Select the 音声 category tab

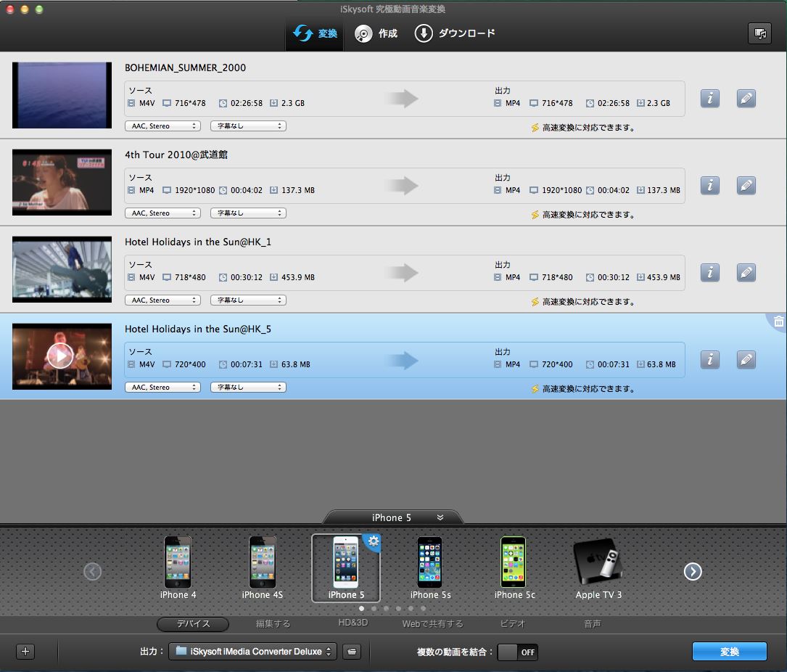[593, 624]
